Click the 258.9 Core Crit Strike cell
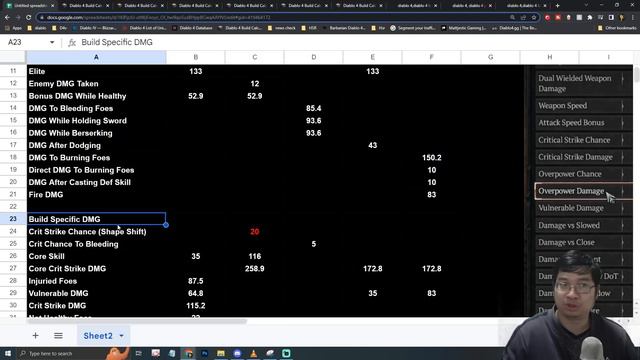This screenshot has width=640, height=360. 255,269
